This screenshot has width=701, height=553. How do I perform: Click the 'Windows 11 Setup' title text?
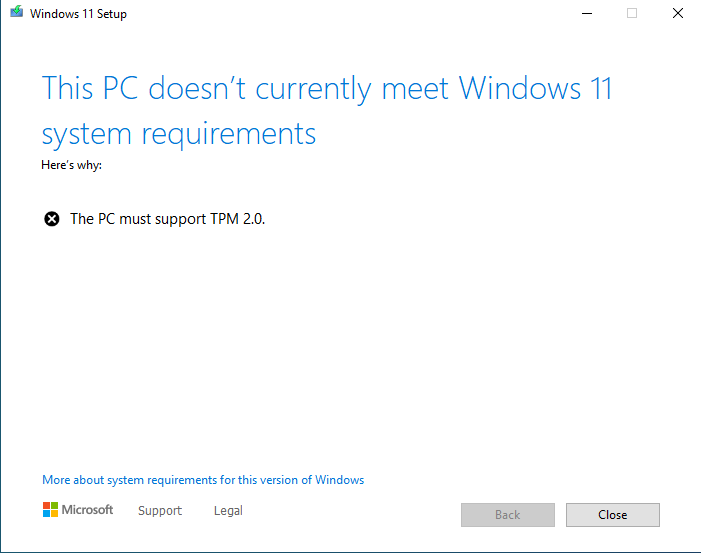point(78,14)
